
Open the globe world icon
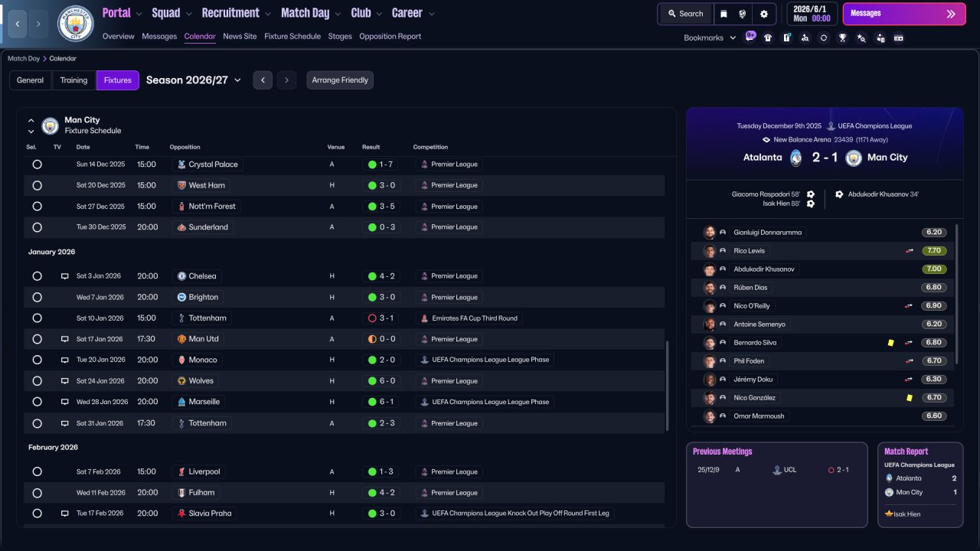[743, 14]
